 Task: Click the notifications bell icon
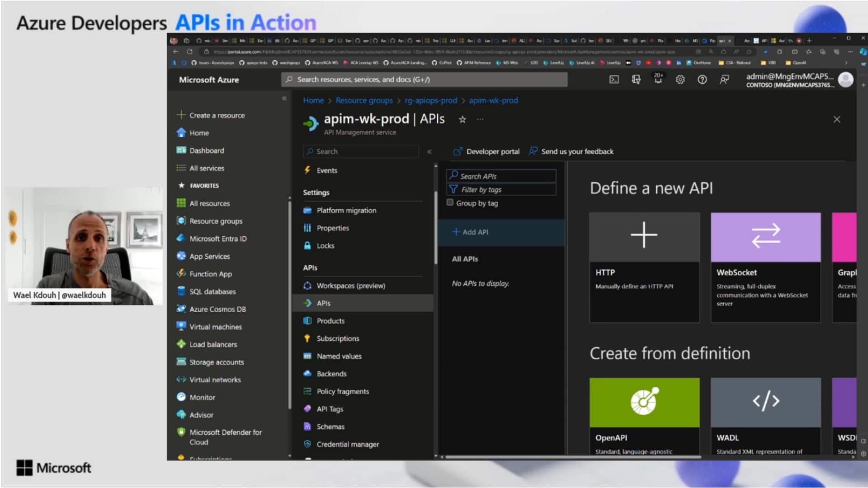pos(658,80)
